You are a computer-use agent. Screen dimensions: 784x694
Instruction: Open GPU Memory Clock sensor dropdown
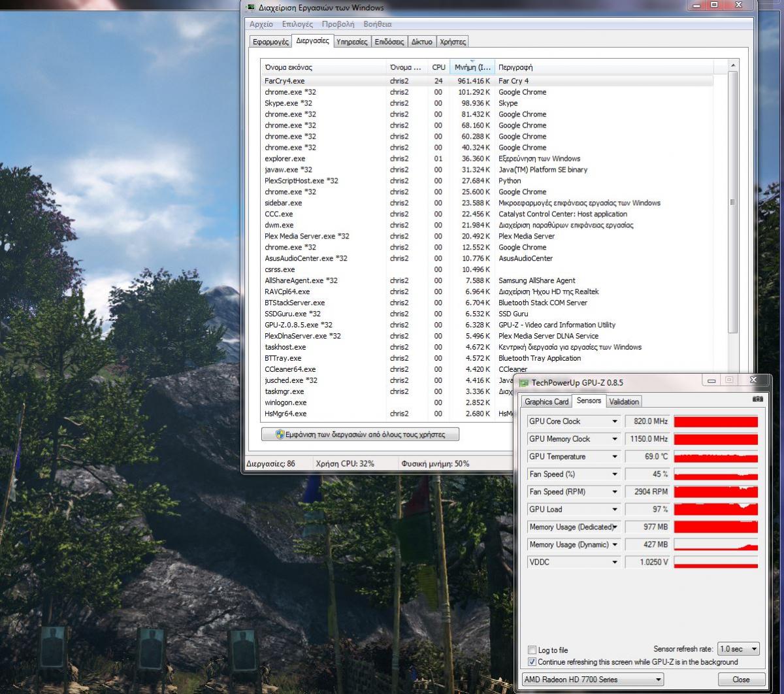point(614,439)
